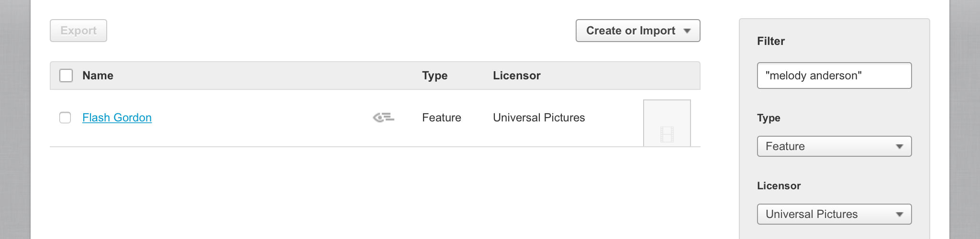Open the Create or Import menu
This screenshot has width=980, height=239.
(x=631, y=31)
